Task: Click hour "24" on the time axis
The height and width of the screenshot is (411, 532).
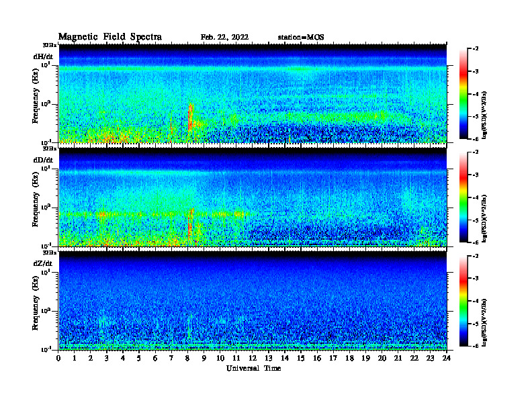Action: pos(447,359)
